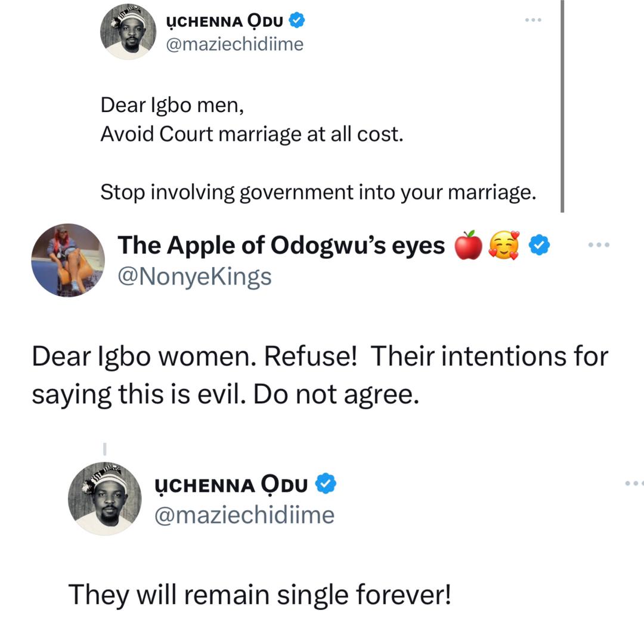Click the verified badge on the 'remain single forever' reply

coord(326,484)
